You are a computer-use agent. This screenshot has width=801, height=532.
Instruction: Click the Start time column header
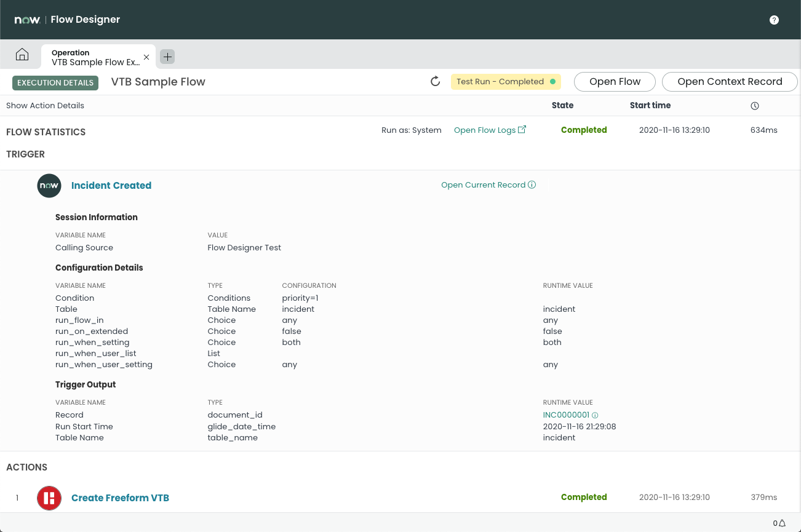650,105
